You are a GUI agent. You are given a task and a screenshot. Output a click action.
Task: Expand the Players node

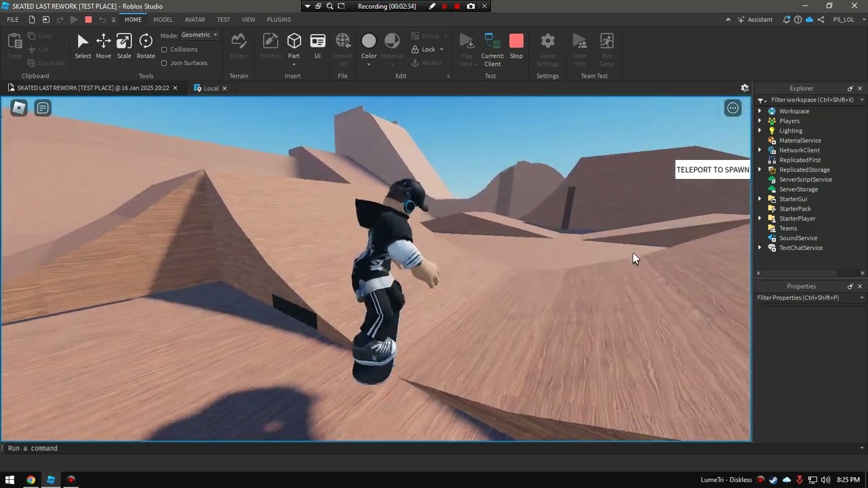pyautogui.click(x=759, y=121)
